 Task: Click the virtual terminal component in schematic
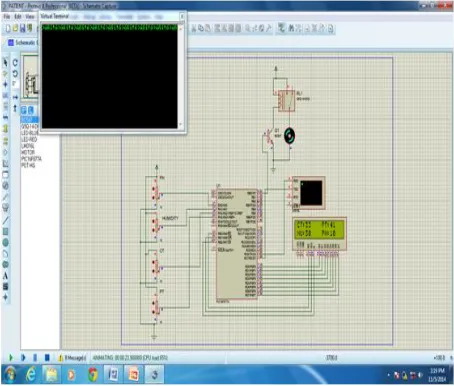click(308, 193)
